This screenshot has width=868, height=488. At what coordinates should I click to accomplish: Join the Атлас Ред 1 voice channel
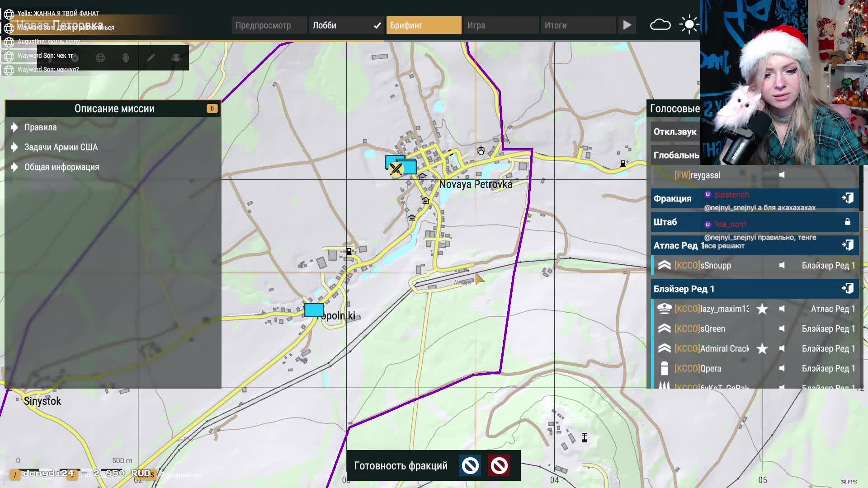(847, 245)
